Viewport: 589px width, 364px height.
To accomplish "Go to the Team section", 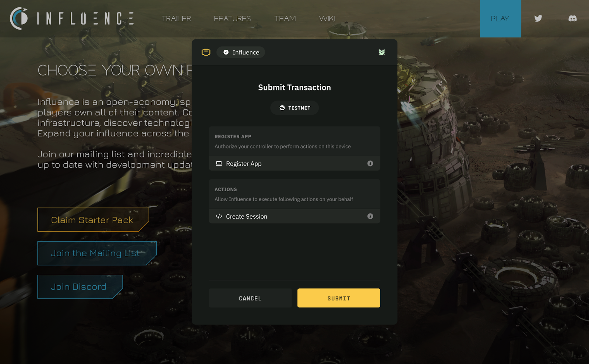I will 285,18.
